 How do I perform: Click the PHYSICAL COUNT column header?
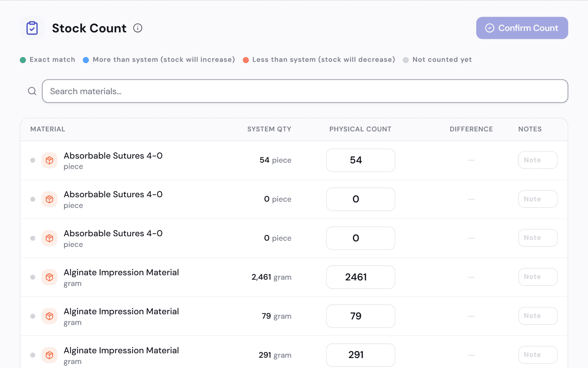pyautogui.click(x=361, y=129)
